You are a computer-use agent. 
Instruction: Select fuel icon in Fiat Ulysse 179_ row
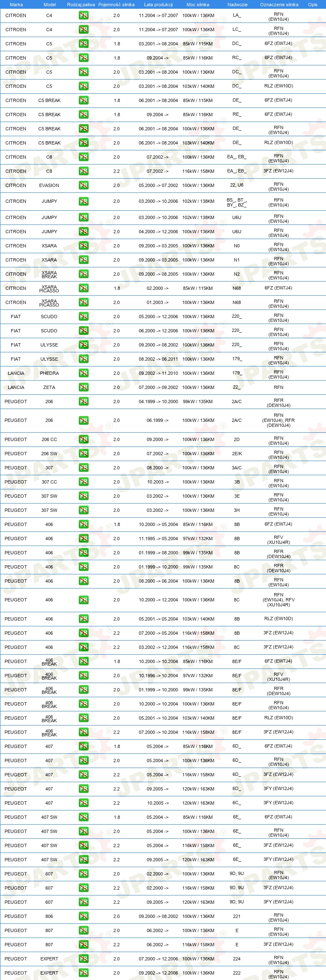click(84, 359)
